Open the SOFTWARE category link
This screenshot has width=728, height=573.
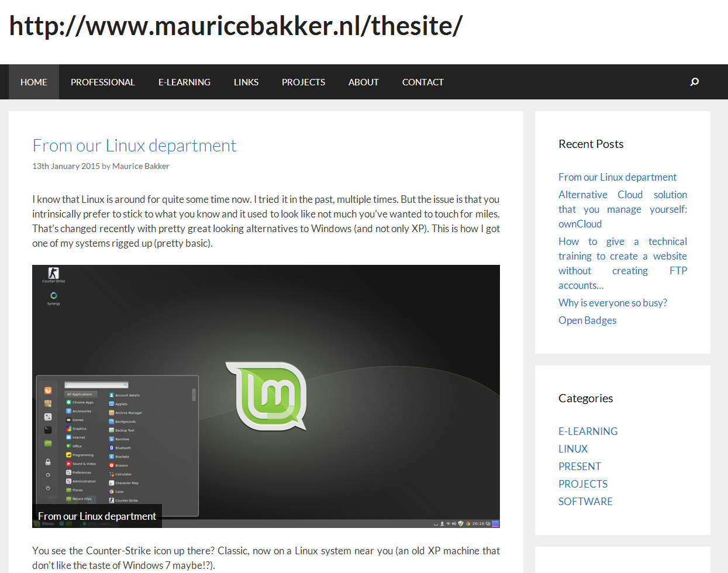tap(586, 502)
